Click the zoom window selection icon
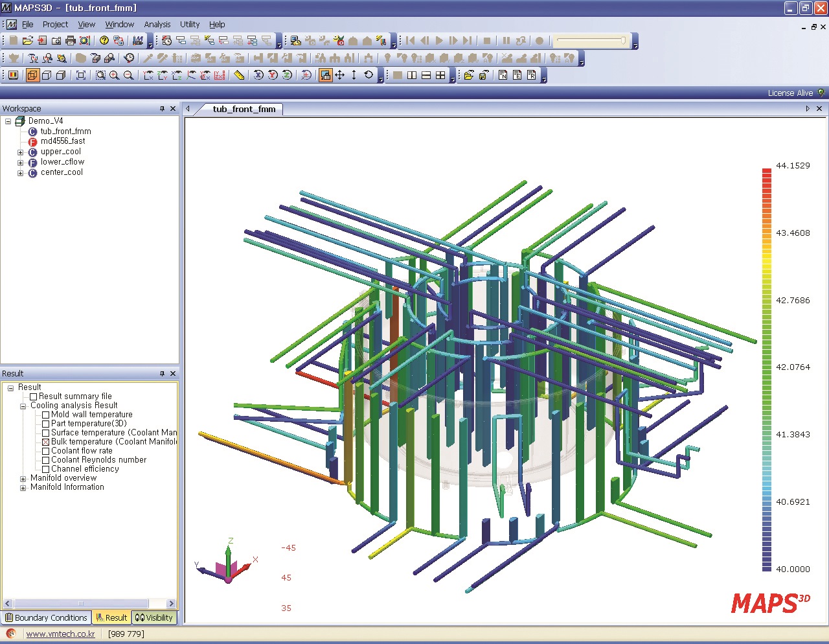This screenshot has width=829, height=644. pos(100,75)
